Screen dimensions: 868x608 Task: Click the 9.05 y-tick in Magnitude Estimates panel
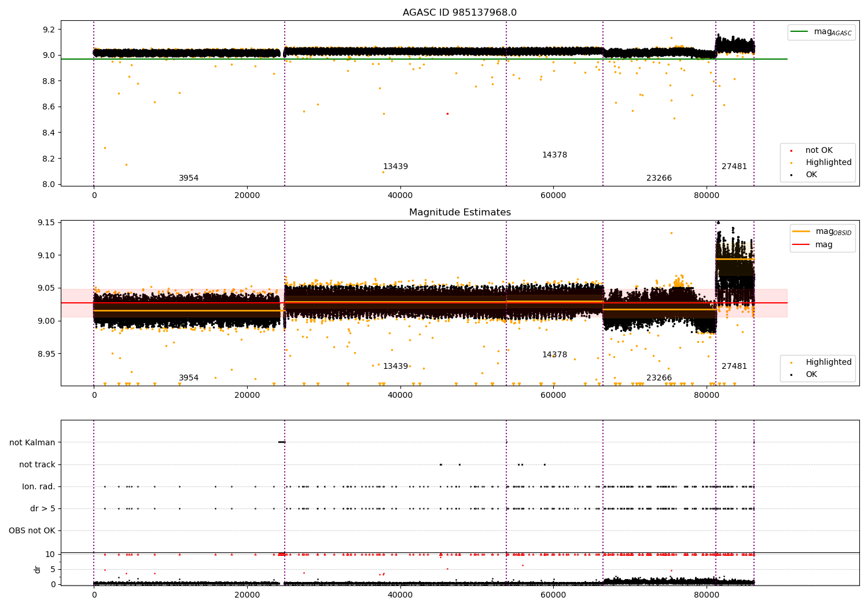(x=47, y=288)
